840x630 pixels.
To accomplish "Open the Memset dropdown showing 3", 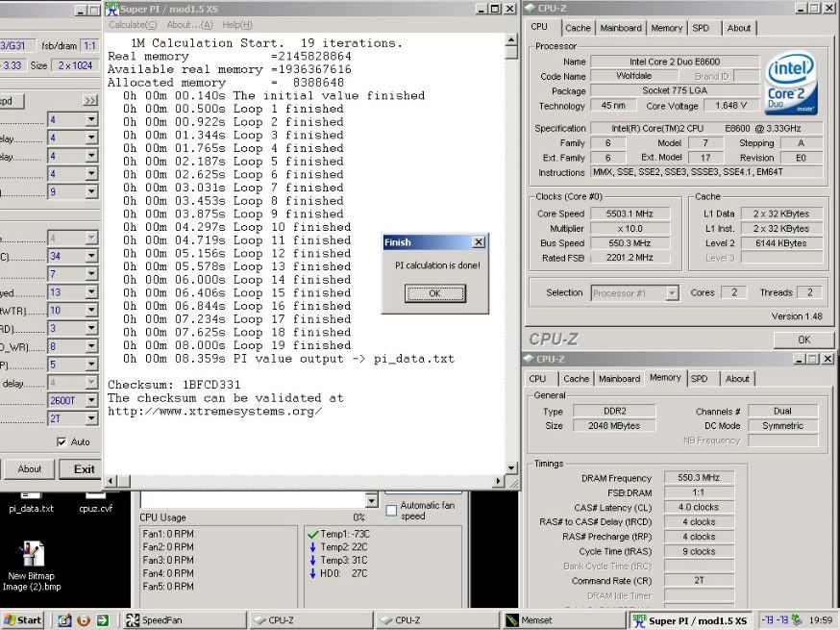I will click(x=91, y=328).
